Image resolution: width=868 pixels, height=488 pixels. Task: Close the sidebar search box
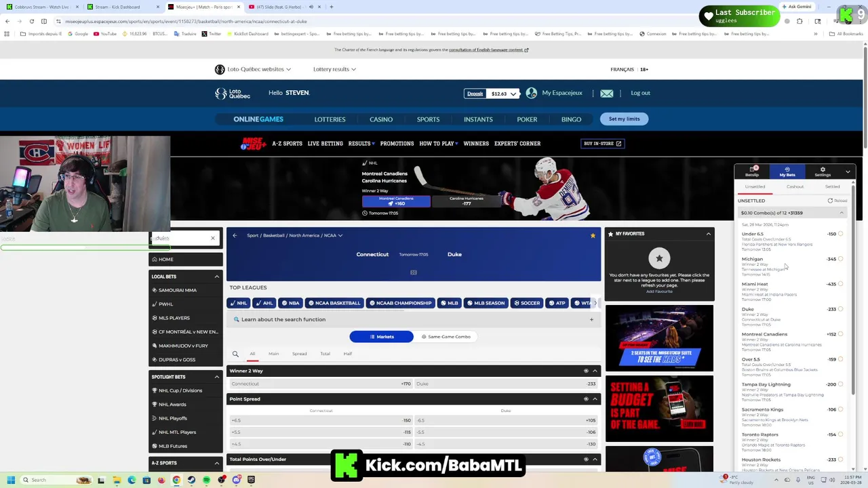click(x=212, y=239)
